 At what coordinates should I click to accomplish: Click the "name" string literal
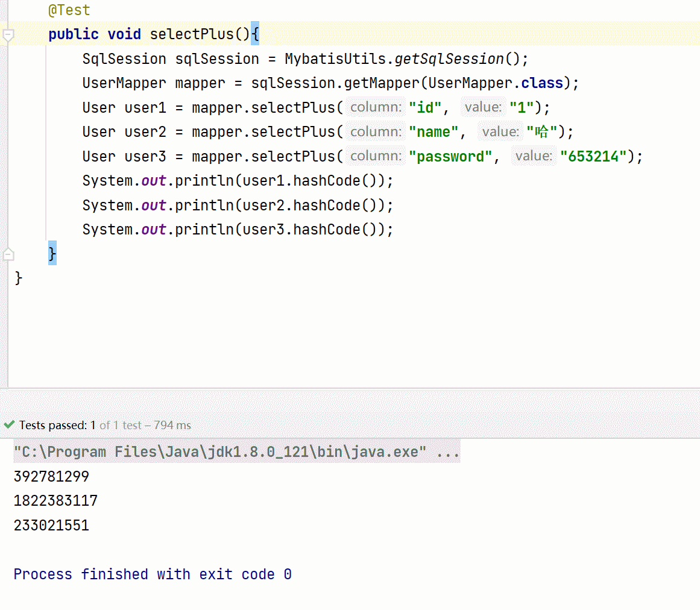(x=434, y=132)
